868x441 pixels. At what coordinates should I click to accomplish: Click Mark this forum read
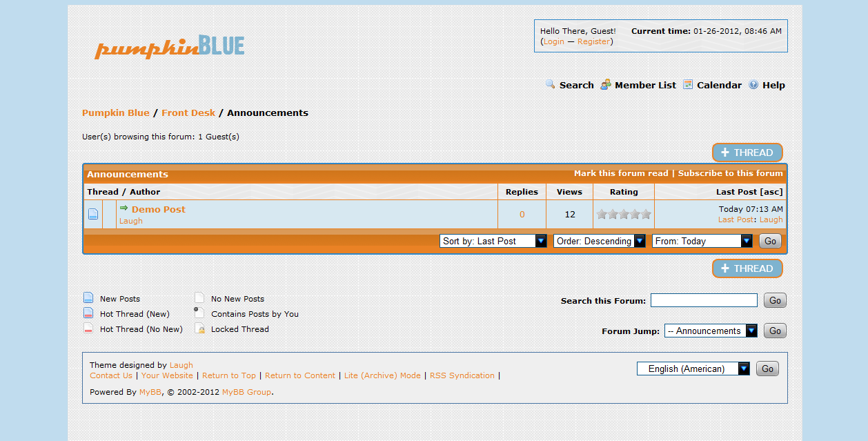(x=621, y=173)
